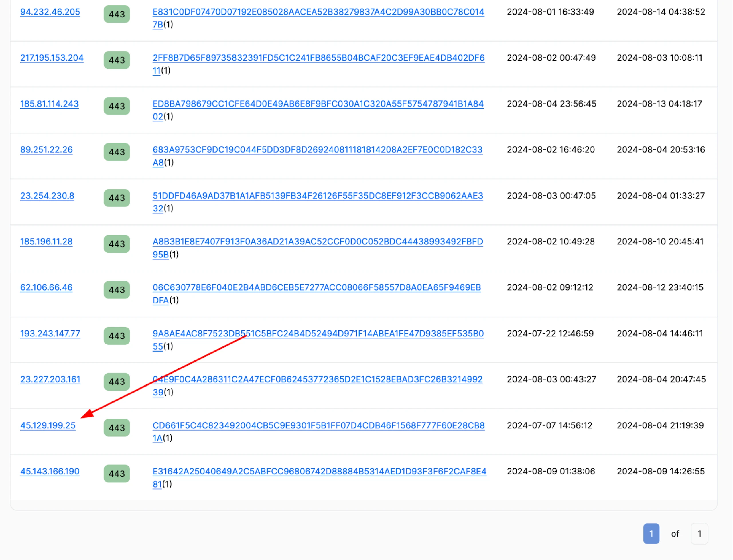The image size is (733, 560).
Task: Open IP address 193.243.147.77
Action: [50, 334]
